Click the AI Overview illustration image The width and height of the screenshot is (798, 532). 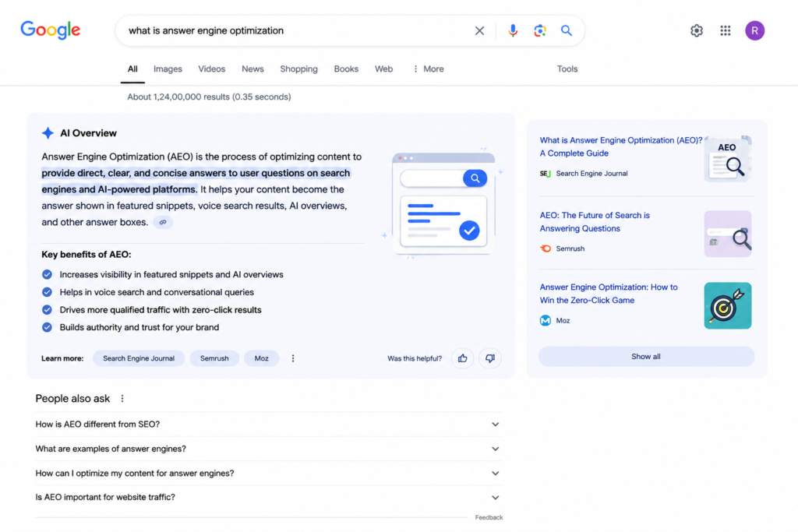(443, 203)
